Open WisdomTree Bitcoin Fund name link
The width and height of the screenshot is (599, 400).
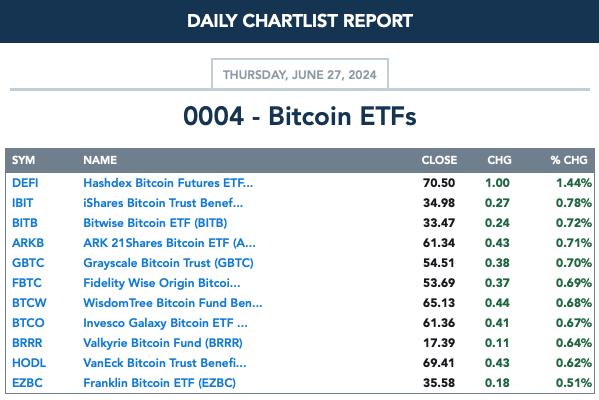point(173,303)
